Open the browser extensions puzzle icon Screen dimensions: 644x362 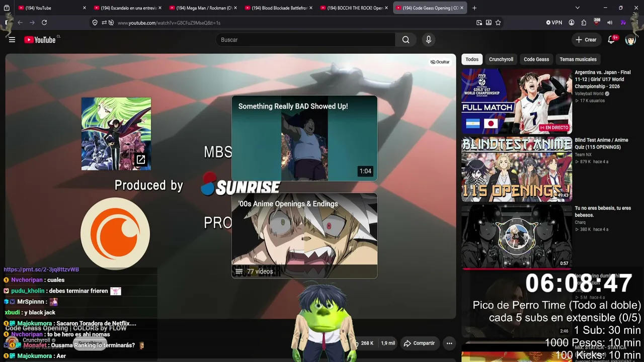coord(584,23)
